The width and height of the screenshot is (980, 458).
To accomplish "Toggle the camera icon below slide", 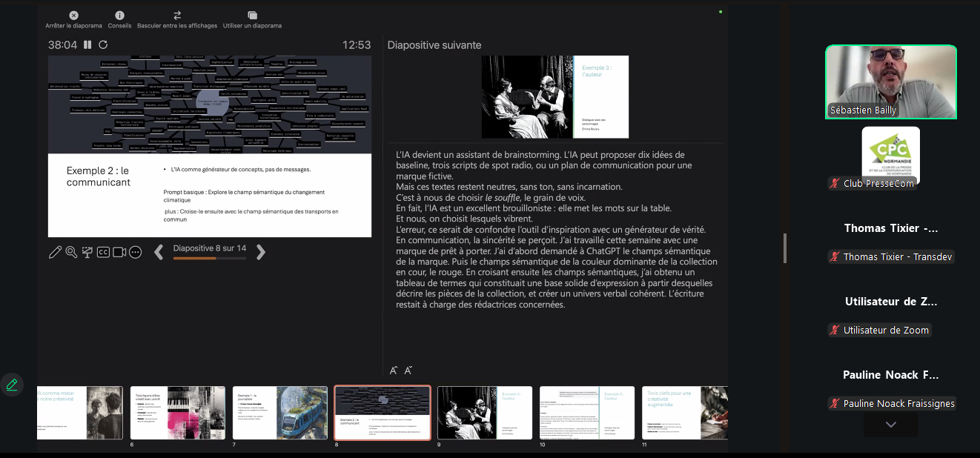I will 119,253.
